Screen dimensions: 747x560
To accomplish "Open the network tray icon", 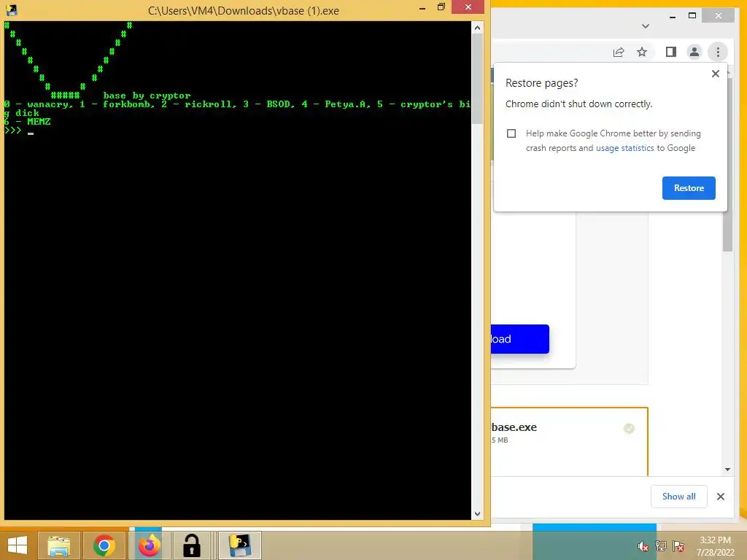I will point(661,546).
